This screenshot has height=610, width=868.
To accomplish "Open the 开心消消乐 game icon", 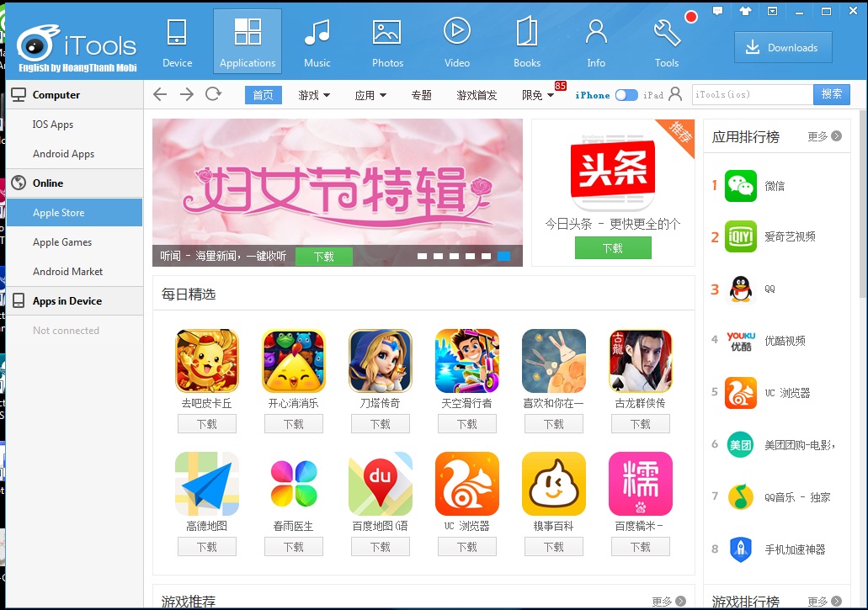I will coord(293,361).
